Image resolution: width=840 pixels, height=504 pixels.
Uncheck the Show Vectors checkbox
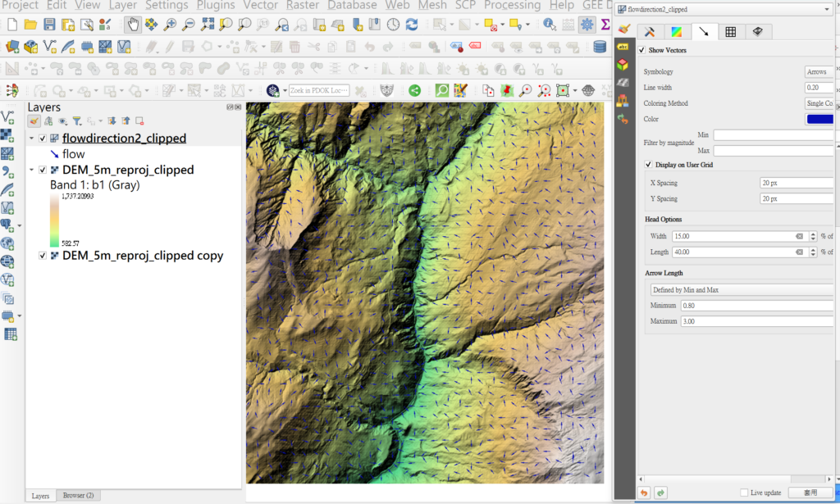(642, 51)
